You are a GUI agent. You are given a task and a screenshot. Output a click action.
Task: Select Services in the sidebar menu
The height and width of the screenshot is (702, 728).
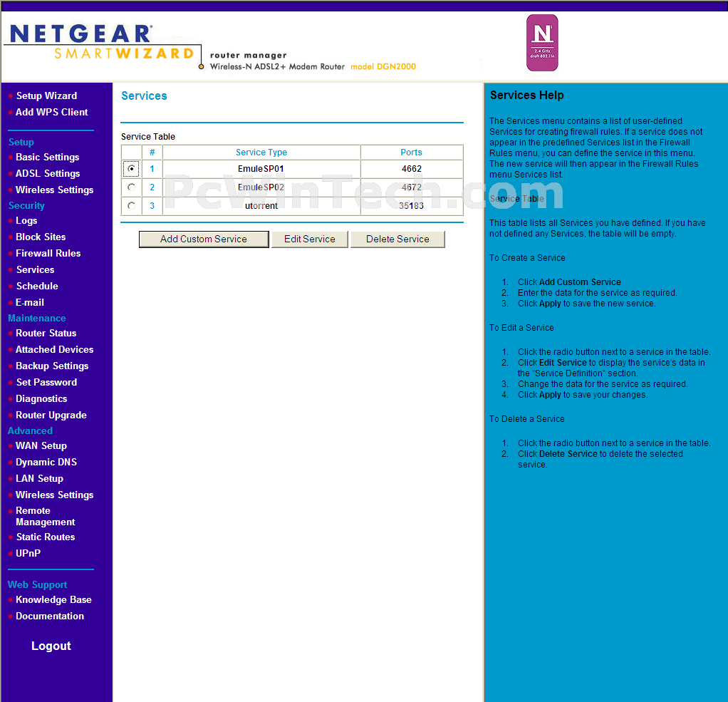(36, 269)
